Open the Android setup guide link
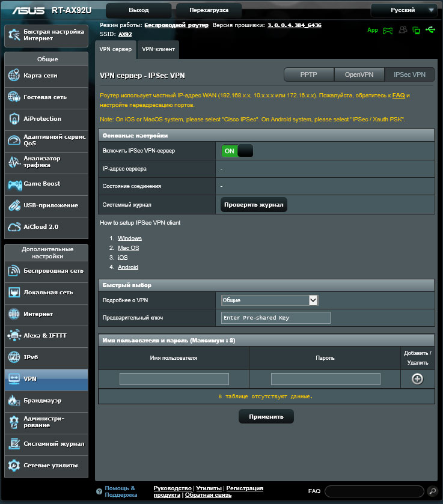 127,267
